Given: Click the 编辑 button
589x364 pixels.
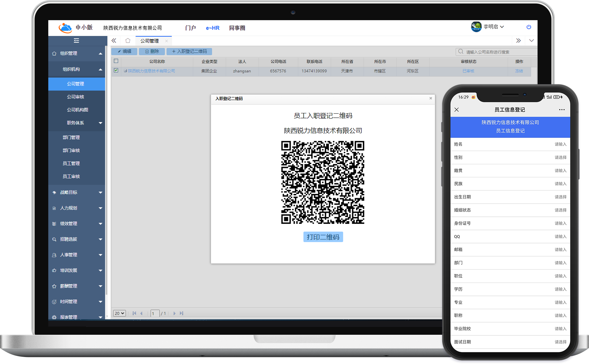Looking at the screenshot, I should click(x=124, y=51).
